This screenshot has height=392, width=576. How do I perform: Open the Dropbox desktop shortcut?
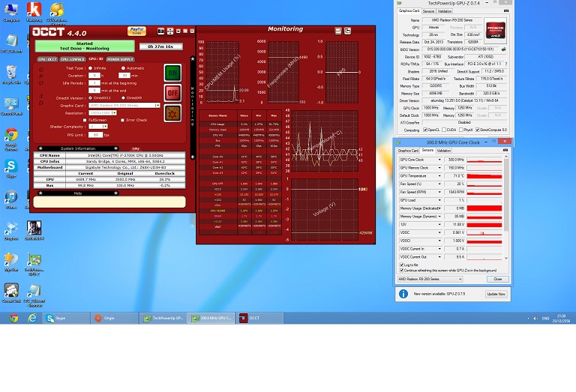tap(11, 232)
